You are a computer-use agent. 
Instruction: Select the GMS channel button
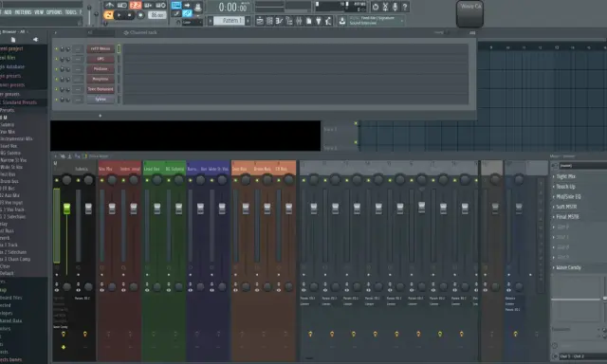pyautogui.click(x=101, y=59)
